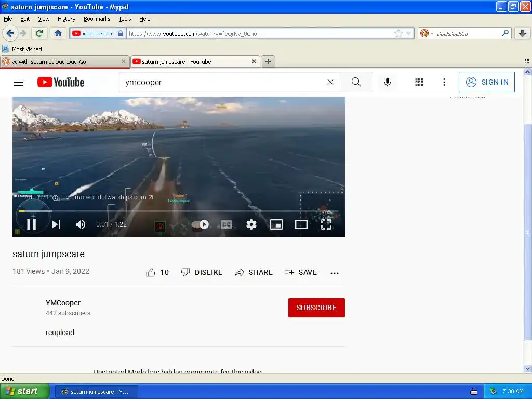Click the '181 views • Jan 9, 2022' text
This screenshot has height=399, width=532.
coord(51,271)
